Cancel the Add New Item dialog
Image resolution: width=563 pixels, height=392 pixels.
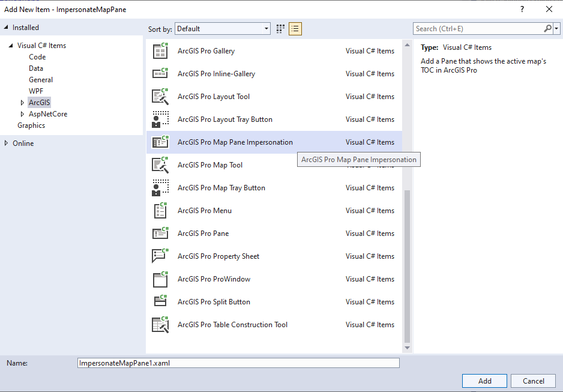[533, 381]
